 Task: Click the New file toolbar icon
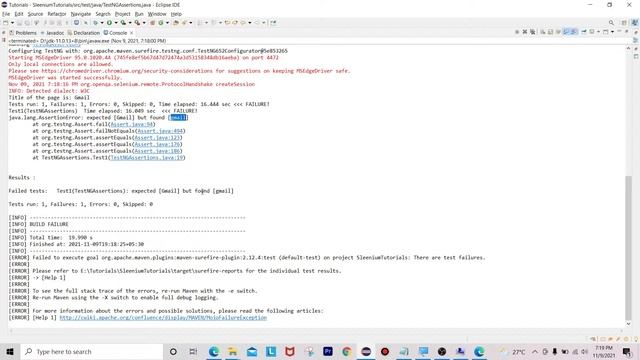pyautogui.click(x=5, y=23)
